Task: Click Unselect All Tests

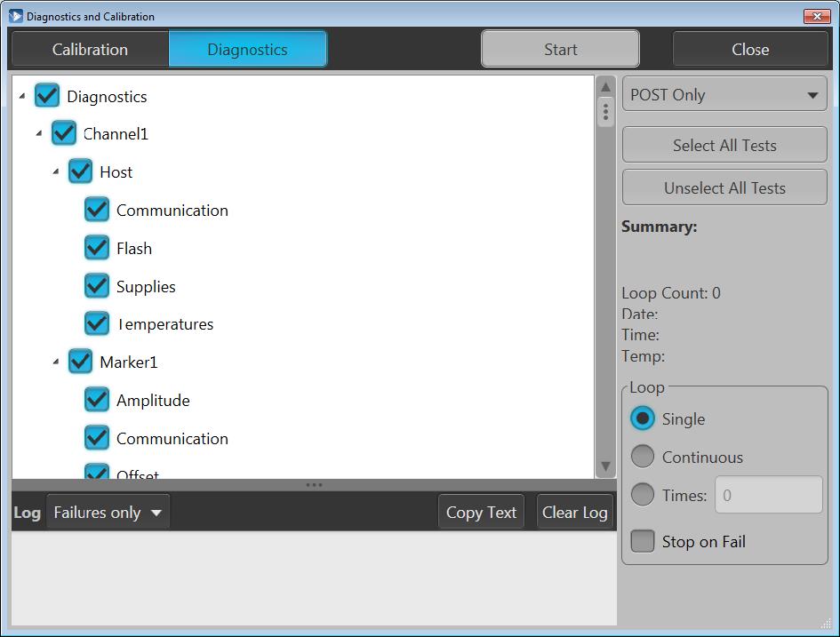Action: pyautogui.click(x=724, y=187)
